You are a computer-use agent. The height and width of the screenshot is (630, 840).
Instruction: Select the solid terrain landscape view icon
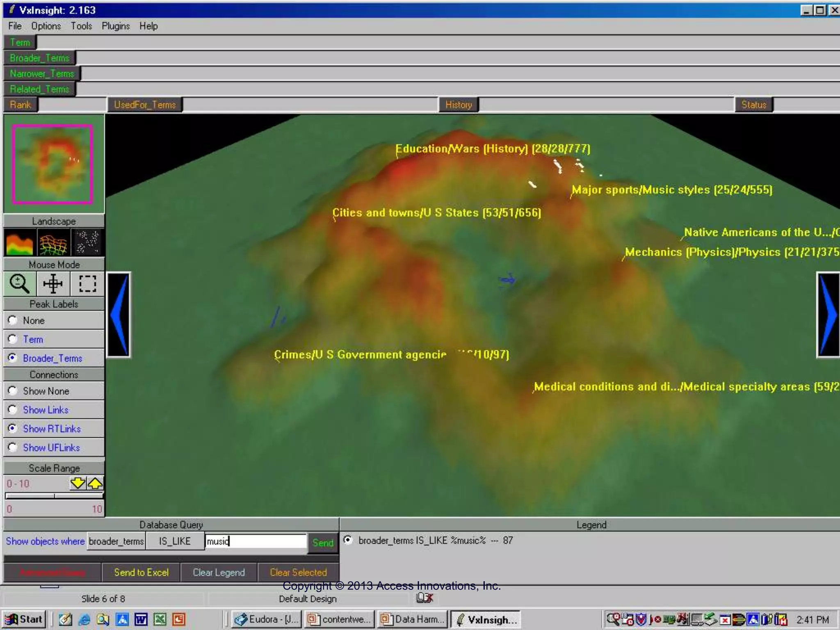click(19, 242)
